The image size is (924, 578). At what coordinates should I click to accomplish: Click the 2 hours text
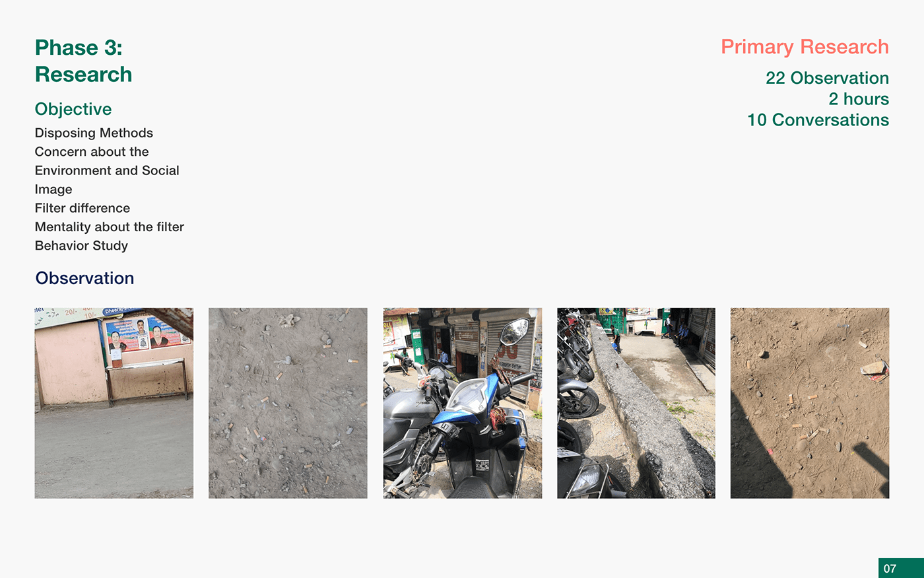859,99
